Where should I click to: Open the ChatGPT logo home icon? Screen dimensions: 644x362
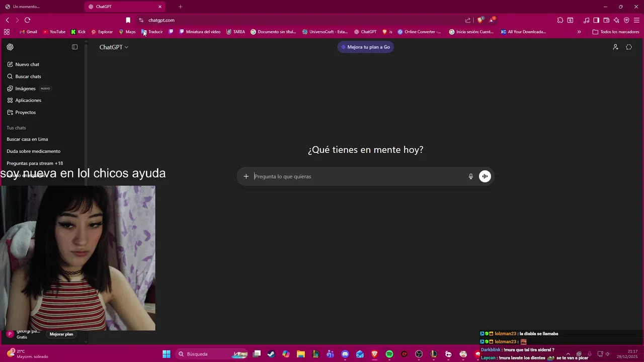(10, 47)
